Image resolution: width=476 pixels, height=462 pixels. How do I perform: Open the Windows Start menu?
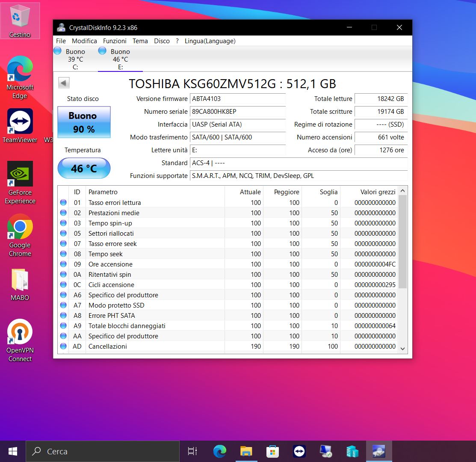coord(13,451)
